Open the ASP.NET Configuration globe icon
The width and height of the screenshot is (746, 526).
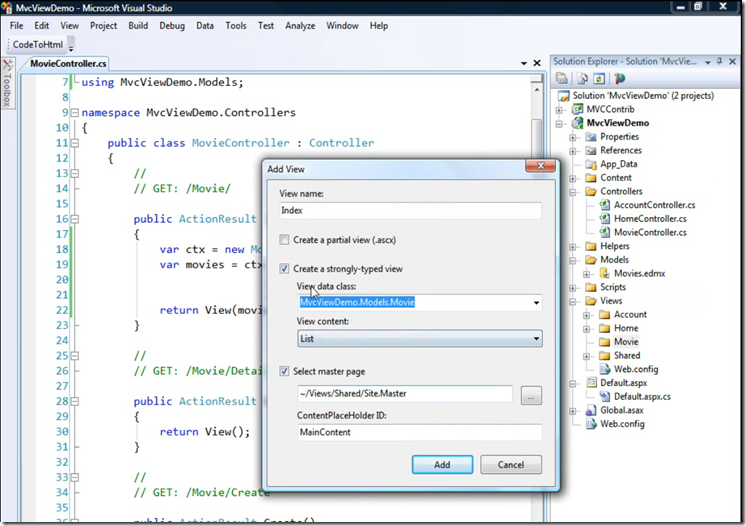coord(619,78)
